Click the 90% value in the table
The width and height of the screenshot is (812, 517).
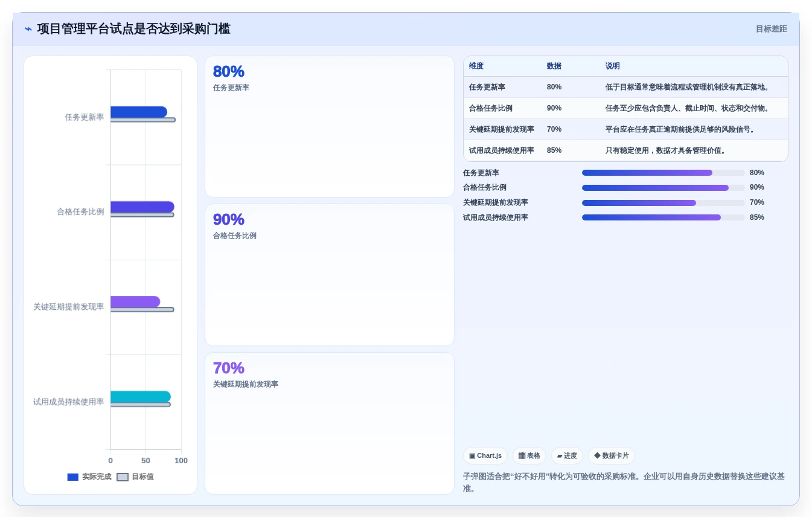point(554,108)
